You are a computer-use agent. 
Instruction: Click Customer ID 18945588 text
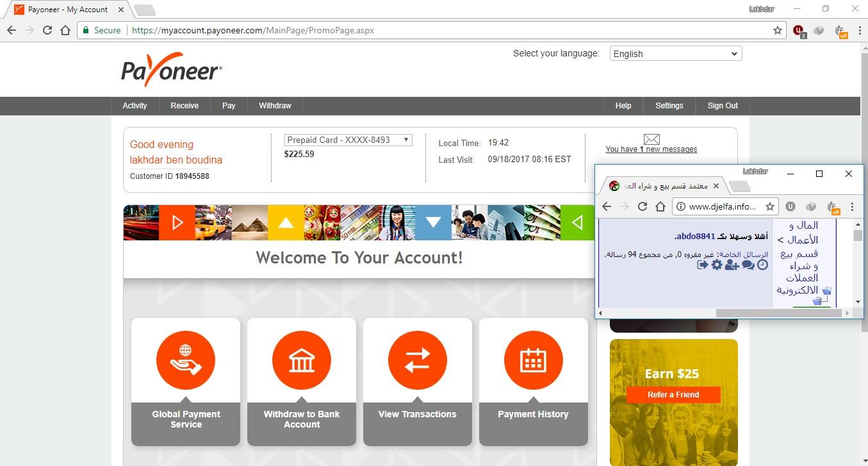[x=169, y=176]
